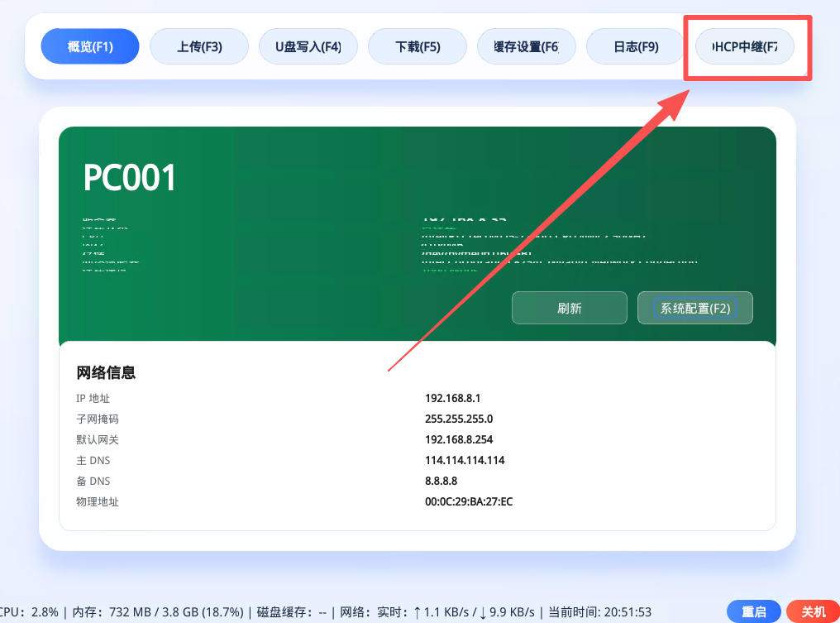Select the backup DNS value 8.8.8.8

(x=441, y=481)
